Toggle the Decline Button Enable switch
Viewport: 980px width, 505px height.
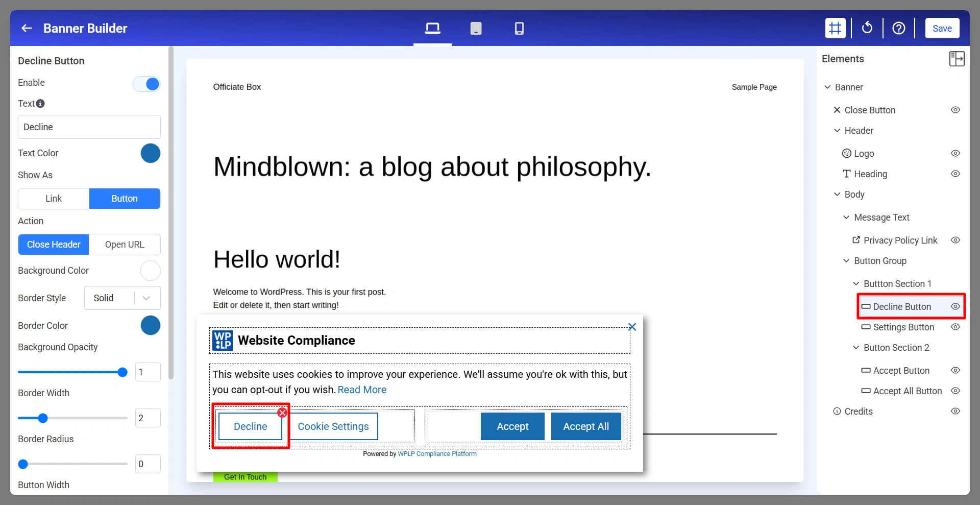click(146, 84)
